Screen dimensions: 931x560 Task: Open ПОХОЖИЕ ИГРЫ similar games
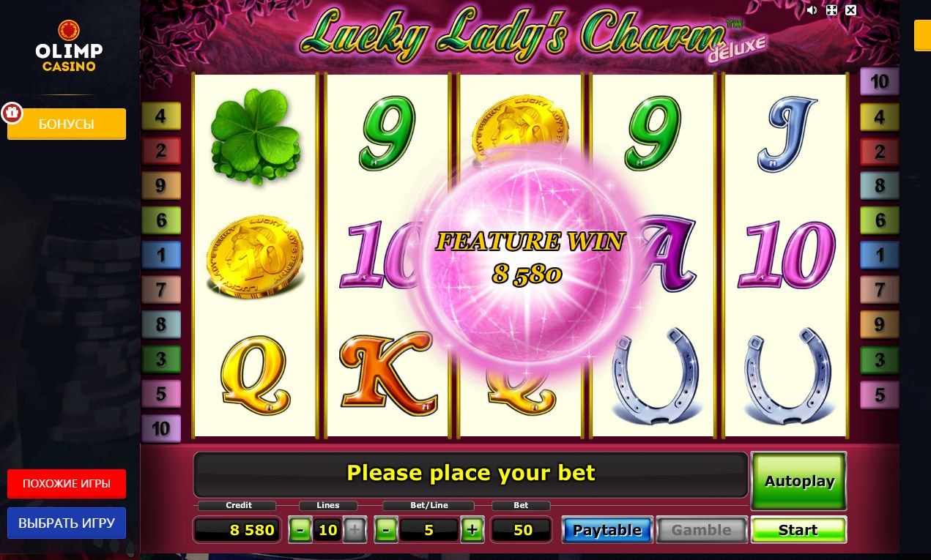pos(67,484)
